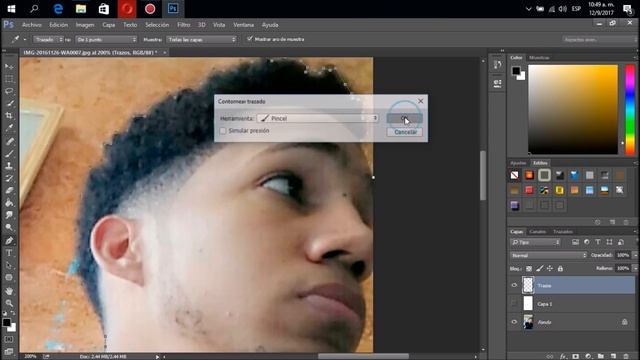This screenshot has height=360, width=640.
Task: Click Cancelar in Contornear trazado dialog
Action: coord(404,132)
